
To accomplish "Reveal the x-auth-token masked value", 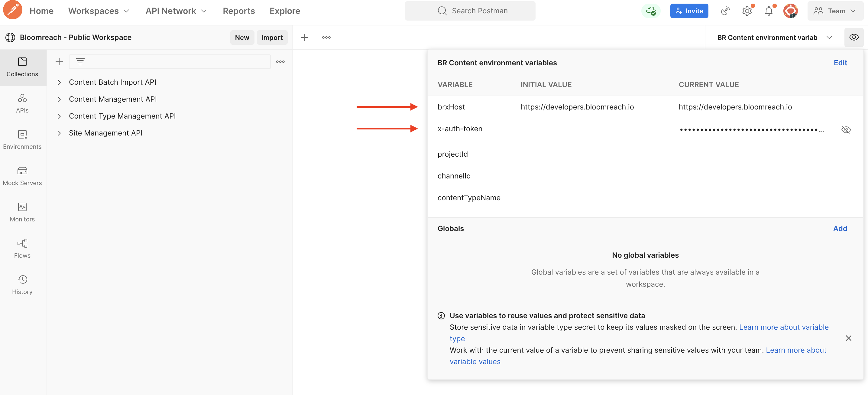I will [846, 129].
